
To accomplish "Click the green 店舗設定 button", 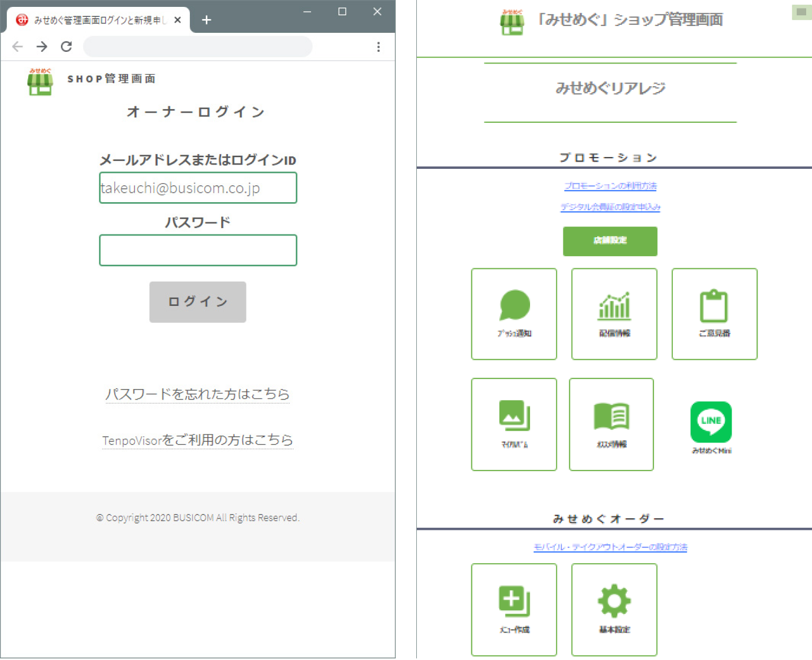I will (610, 241).
